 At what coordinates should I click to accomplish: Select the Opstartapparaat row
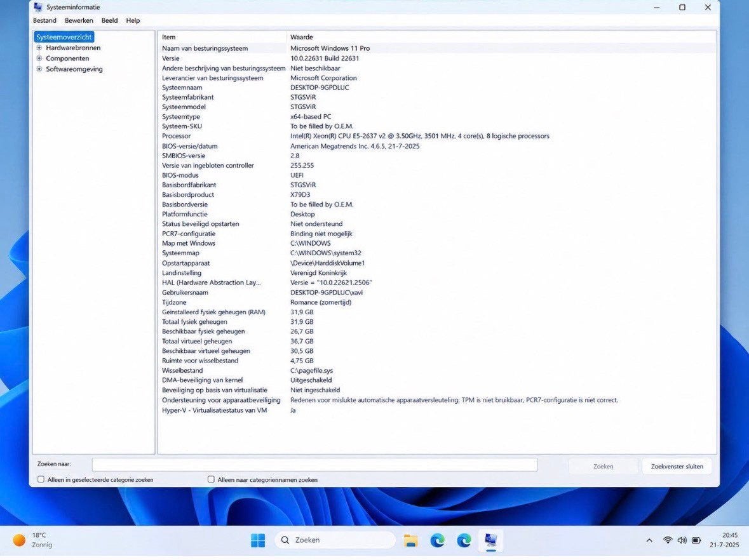(437, 263)
